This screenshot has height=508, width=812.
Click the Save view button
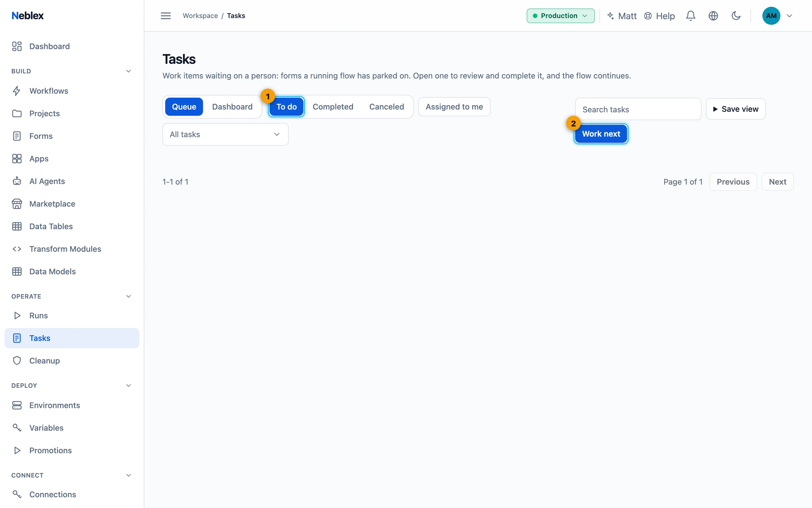[x=736, y=109]
